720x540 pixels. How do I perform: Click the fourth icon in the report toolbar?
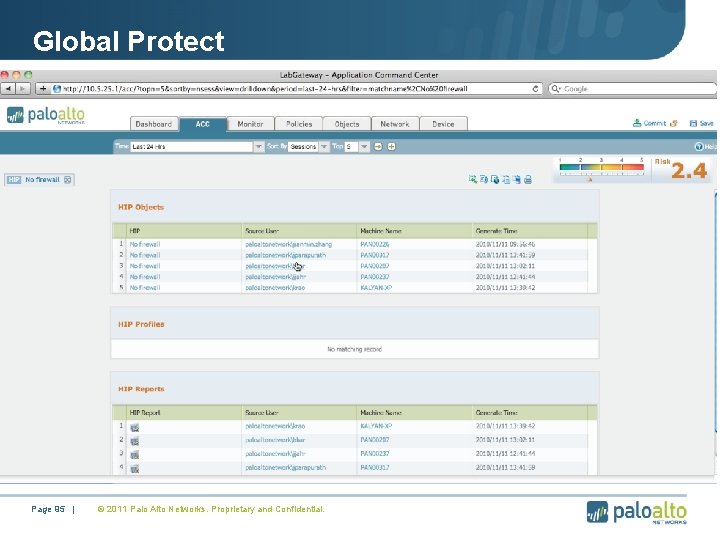506,180
